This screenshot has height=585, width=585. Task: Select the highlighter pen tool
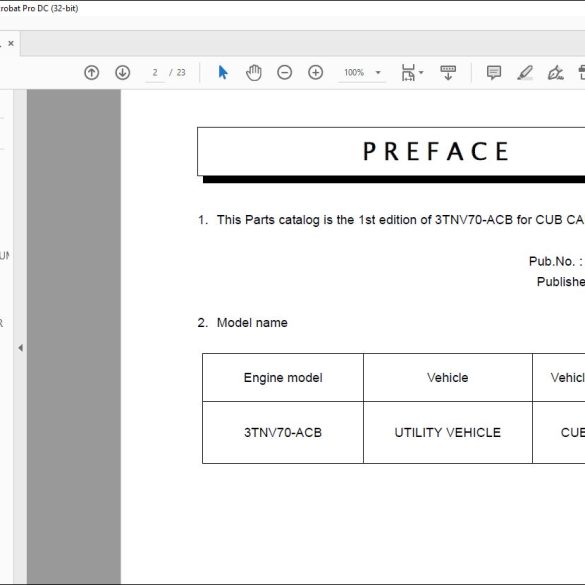click(525, 72)
